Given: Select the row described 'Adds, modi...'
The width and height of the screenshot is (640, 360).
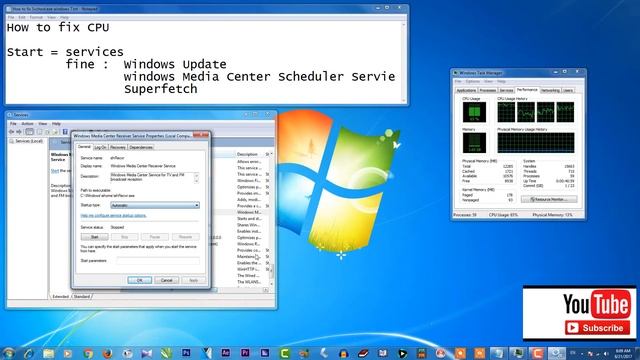Looking at the screenshot, I should tap(249, 200).
